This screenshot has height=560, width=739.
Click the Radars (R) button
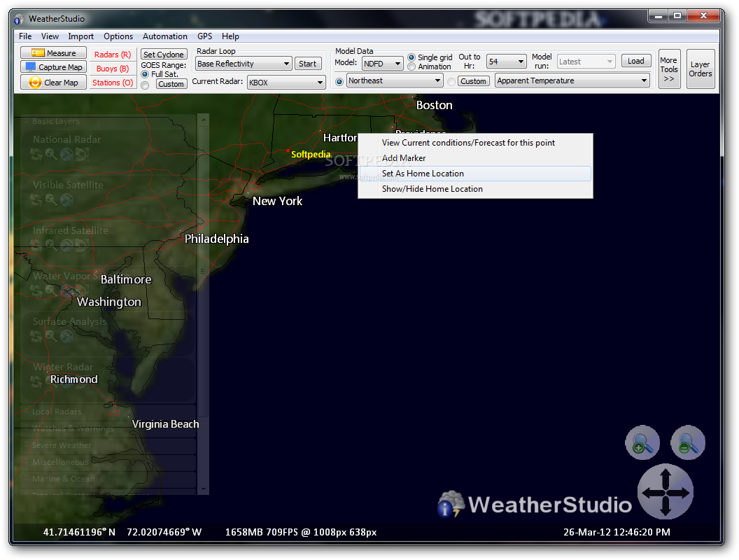[x=112, y=55]
